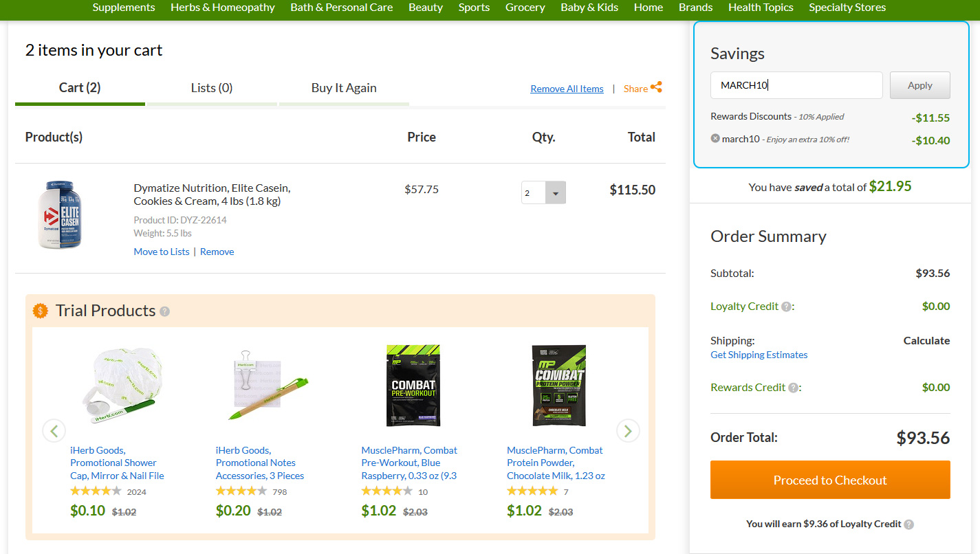This screenshot has height=554, width=980.
Task: Click the Share text label
Action: [635, 89]
